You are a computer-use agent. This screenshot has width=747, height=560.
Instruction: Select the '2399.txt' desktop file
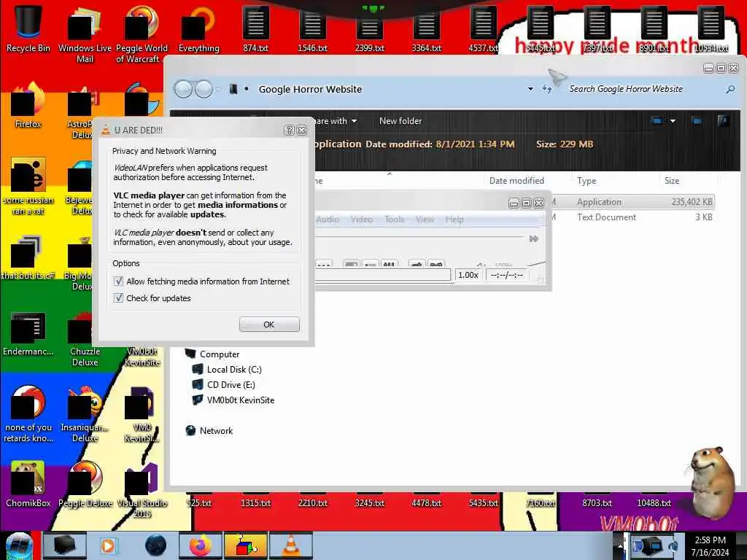[370, 28]
